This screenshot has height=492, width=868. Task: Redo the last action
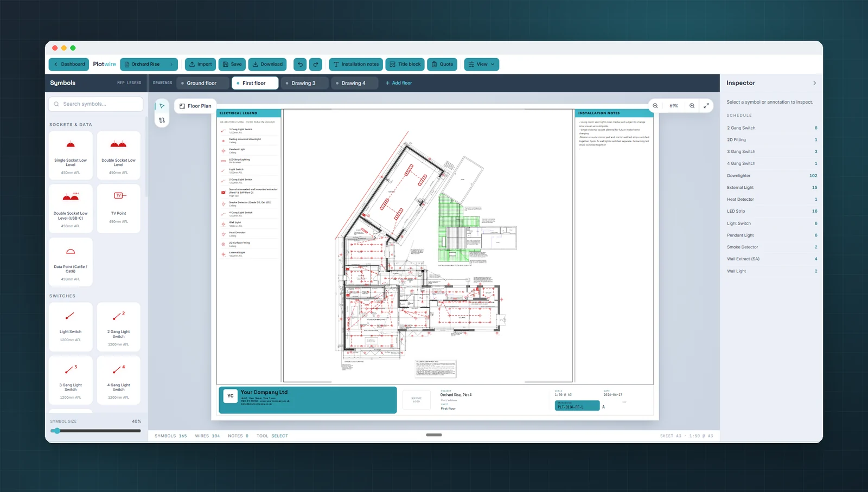tap(316, 64)
